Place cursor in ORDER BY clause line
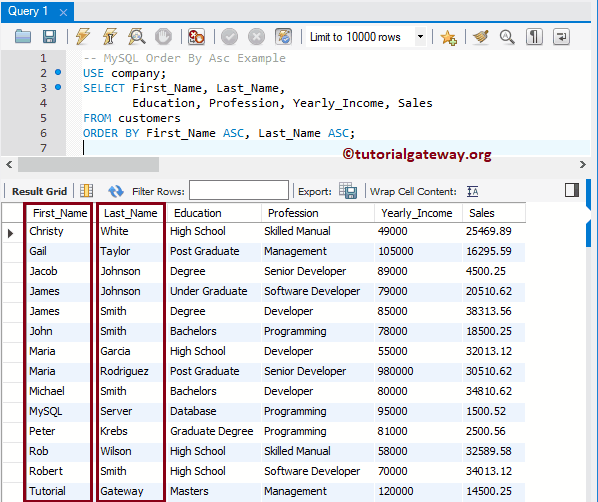This screenshot has height=502, width=598. 219,134
